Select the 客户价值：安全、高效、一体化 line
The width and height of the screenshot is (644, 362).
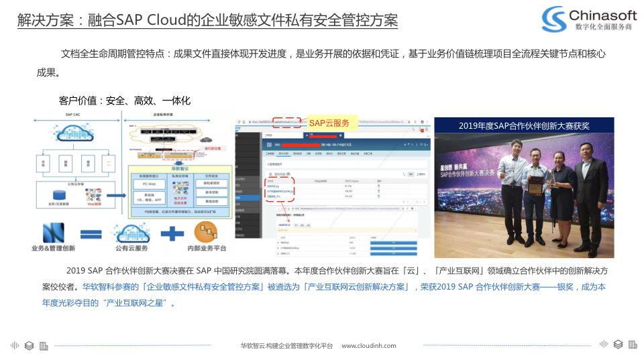(x=125, y=101)
